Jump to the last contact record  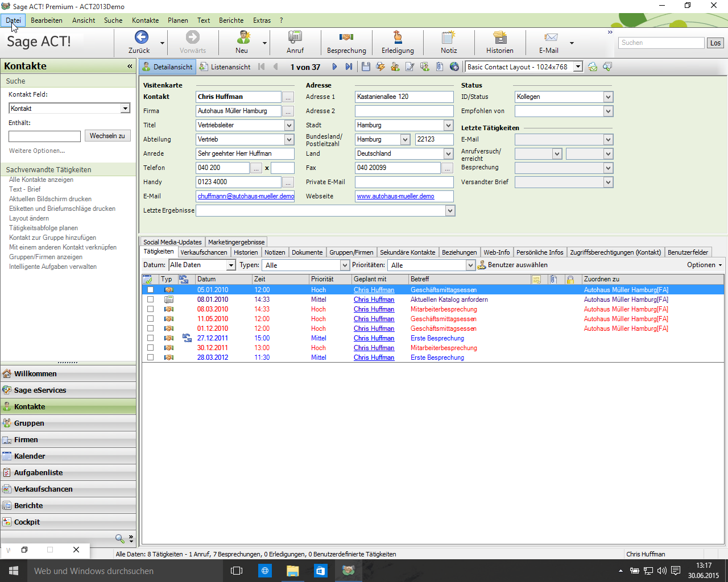(x=349, y=66)
